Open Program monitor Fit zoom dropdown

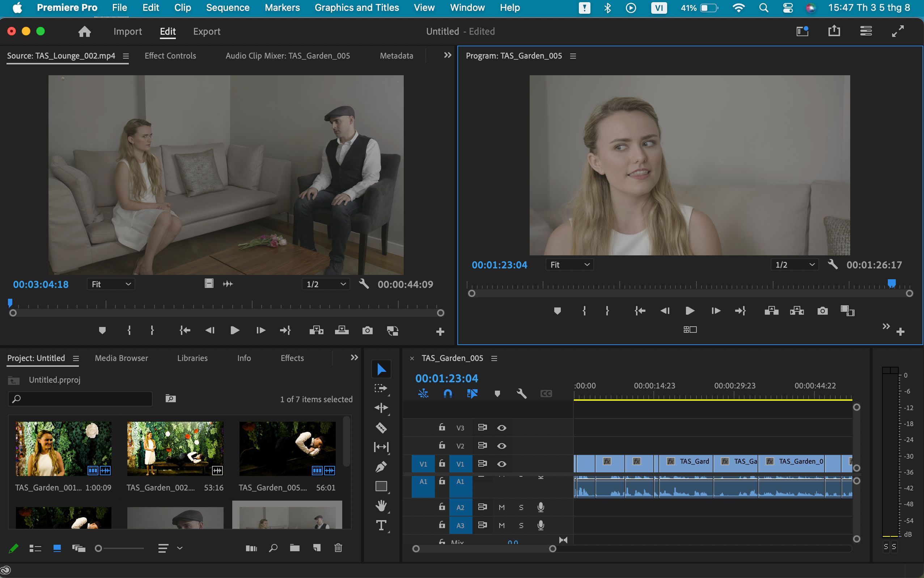pyautogui.click(x=569, y=264)
